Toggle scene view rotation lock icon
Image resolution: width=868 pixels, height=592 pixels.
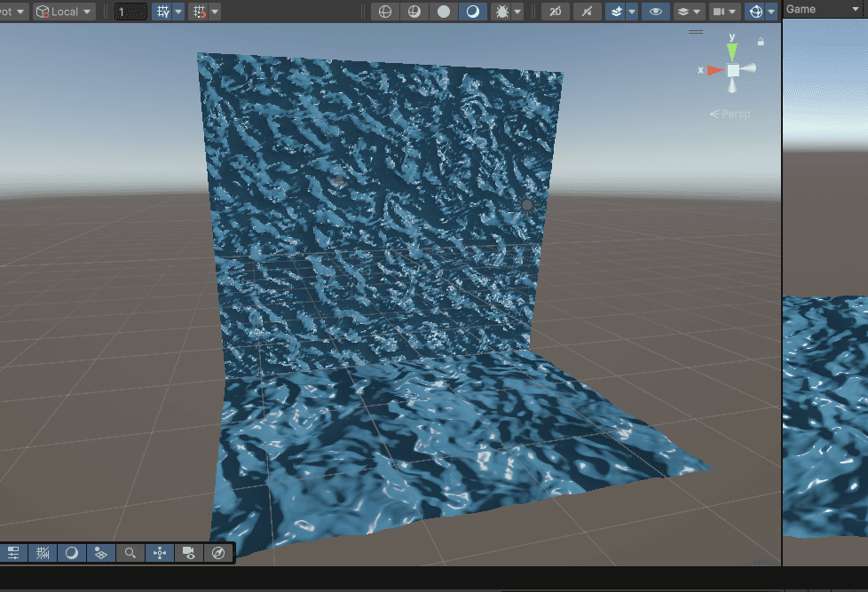coord(761,42)
